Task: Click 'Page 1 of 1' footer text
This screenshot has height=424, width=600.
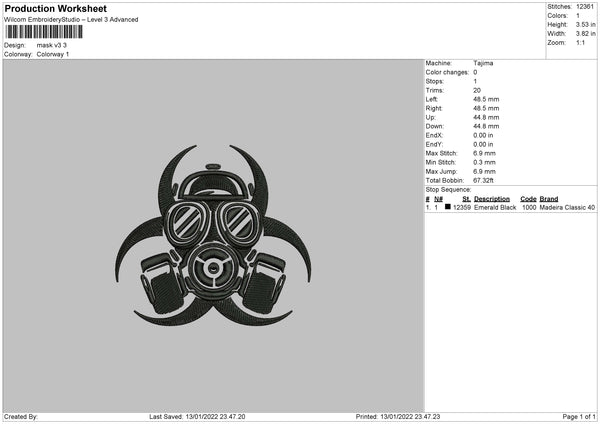Action: pyautogui.click(x=579, y=416)
